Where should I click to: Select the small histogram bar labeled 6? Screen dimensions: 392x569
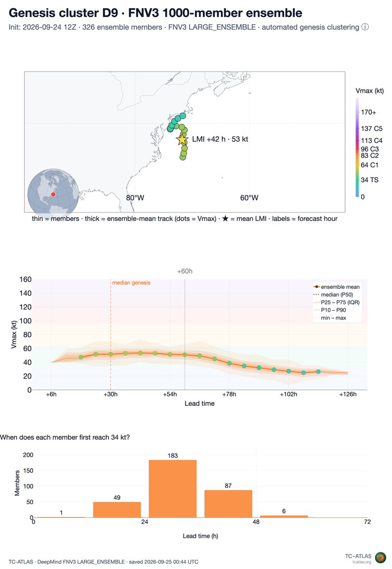pos(284,516)
